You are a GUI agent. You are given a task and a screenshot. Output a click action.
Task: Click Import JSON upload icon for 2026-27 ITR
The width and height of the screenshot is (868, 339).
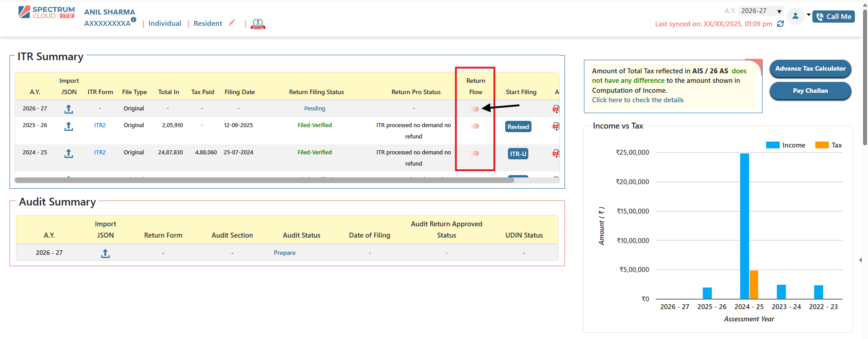[69, 109]
